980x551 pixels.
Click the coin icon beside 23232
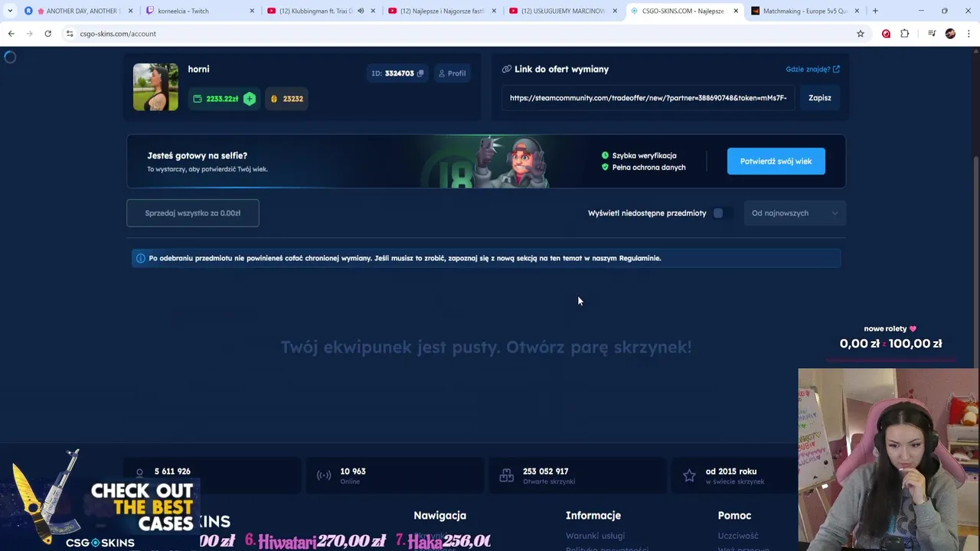(274, 99)
